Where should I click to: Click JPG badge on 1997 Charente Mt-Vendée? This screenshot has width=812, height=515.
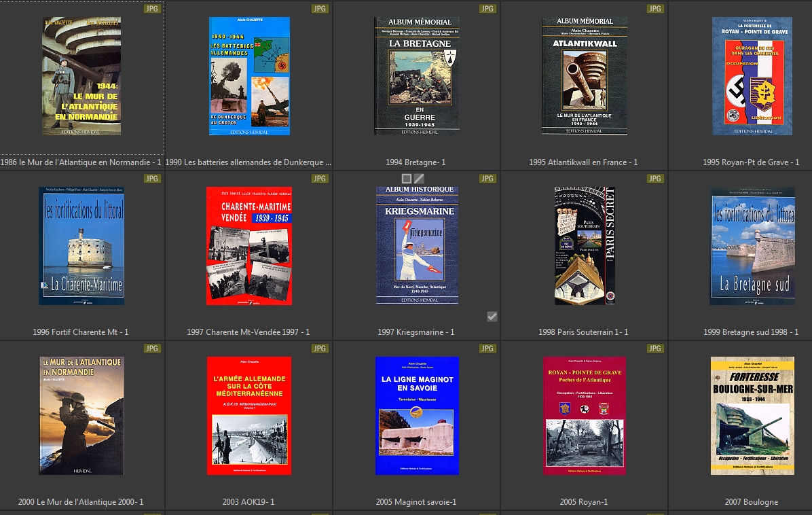[x=320, y=179]
